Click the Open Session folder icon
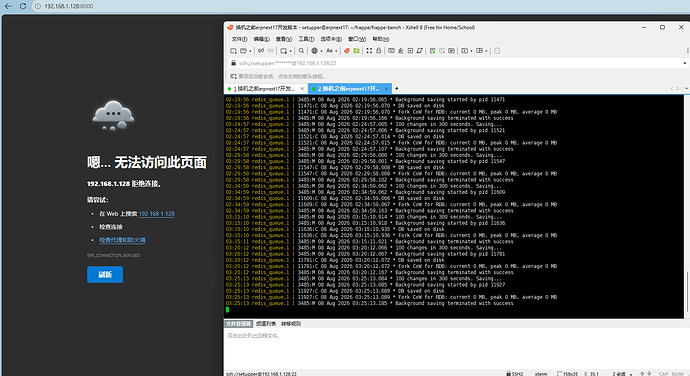Screen dimensions: 690x376 pyautogui.click(x=243, y=51)
